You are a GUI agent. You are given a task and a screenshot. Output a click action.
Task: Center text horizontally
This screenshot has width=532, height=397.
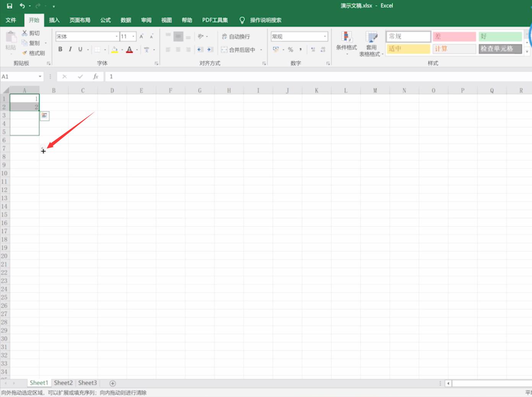pyautogui.click(x=178, y=49)
